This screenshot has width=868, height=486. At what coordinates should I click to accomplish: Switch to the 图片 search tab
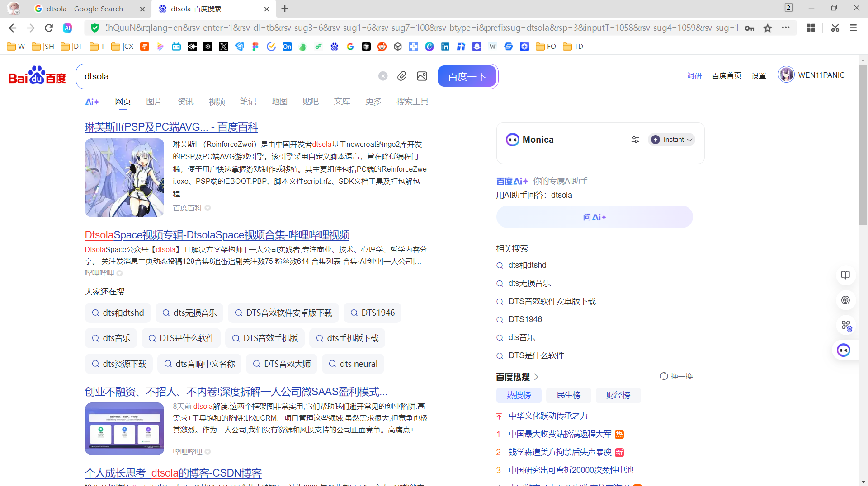[154, 102]
